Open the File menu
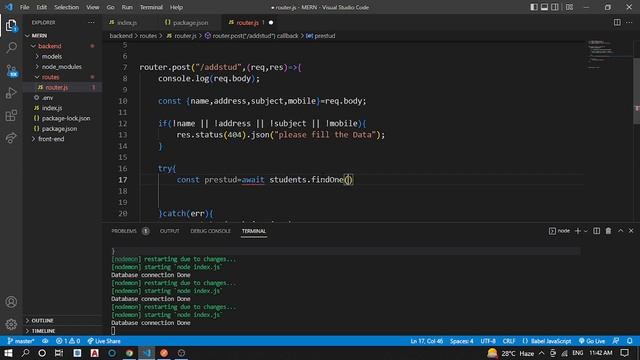Image resolution: width=640 pixels, height=360 pixels. 24,7
